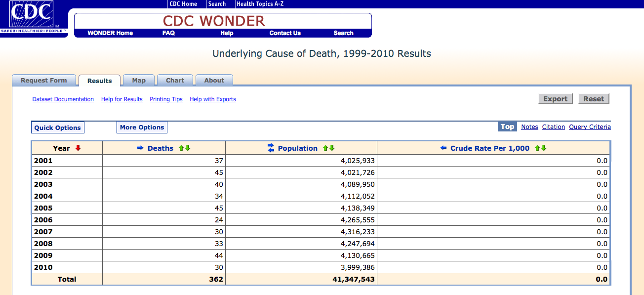Sort Deaths ascending with up arrow
The image size is (644, 295).
click(x=181, y=148)
